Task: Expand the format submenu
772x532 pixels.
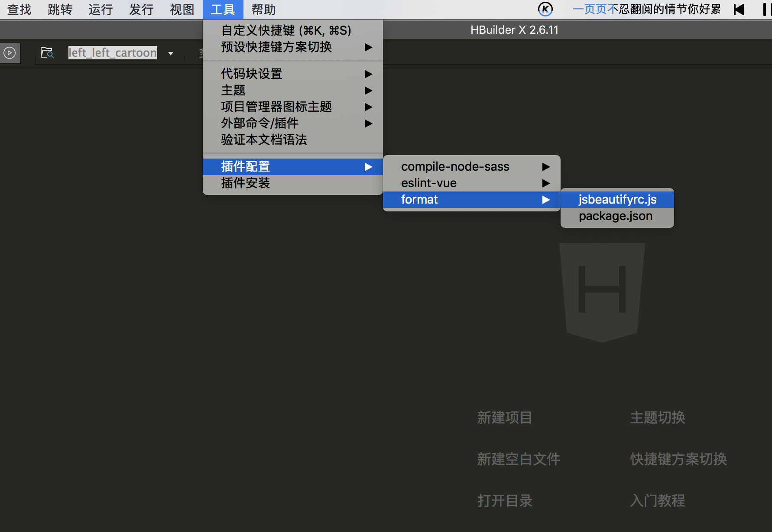Action: (472, 199)
